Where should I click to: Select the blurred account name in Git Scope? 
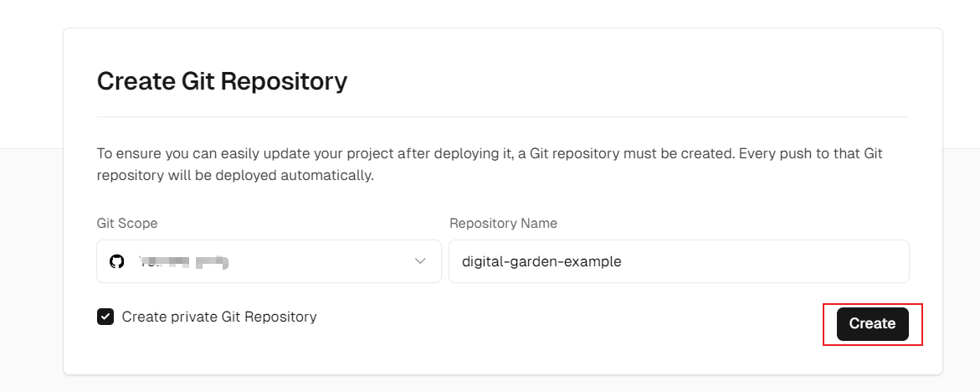tap(184, 261)
